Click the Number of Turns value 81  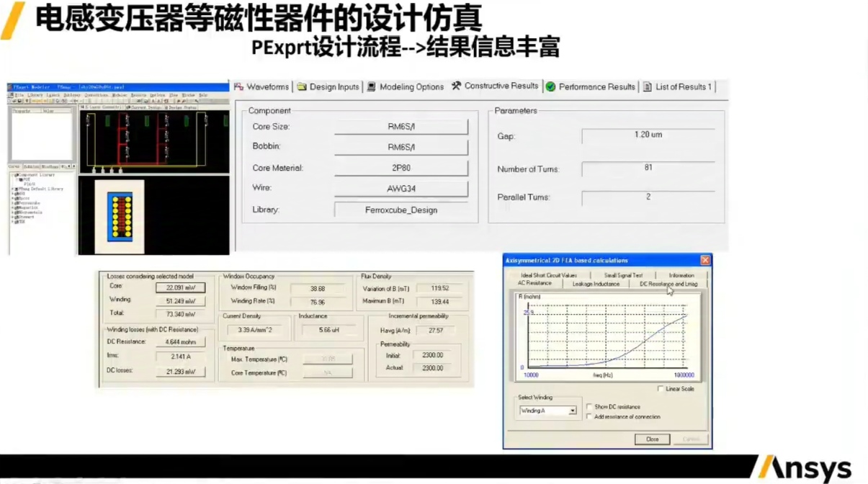click(x=648, y=169)
